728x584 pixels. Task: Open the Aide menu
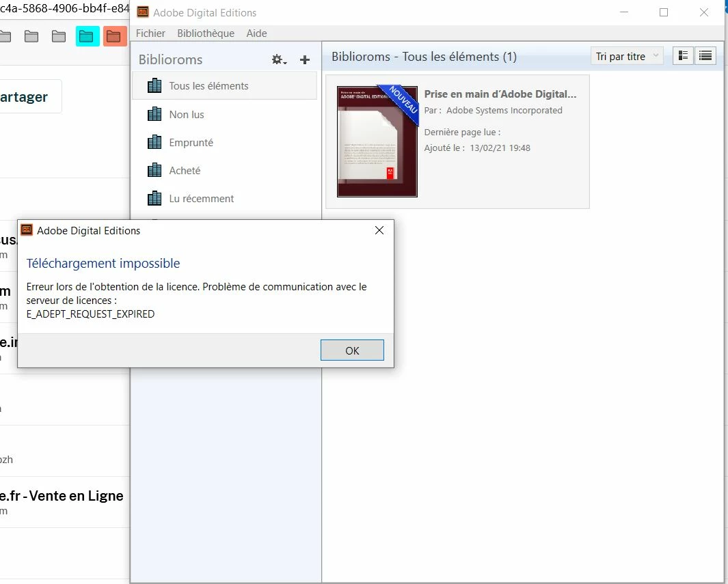(x=256, y=33)
